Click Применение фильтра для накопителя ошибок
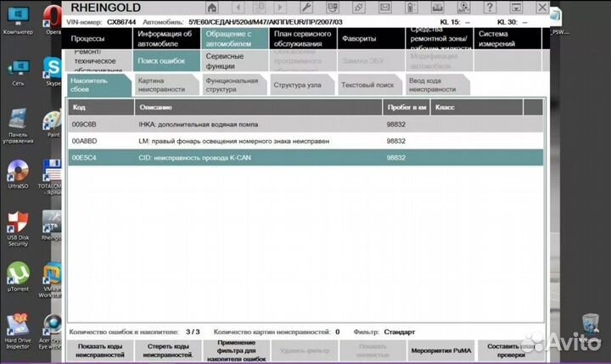 (x=236, y=350)
